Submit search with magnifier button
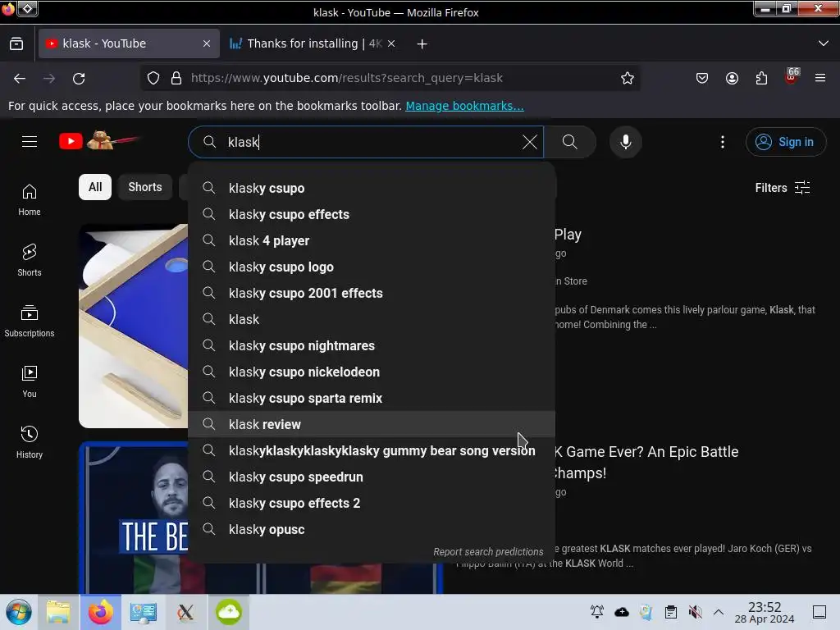Viewport: 840px width, 630px height. pos(570,142)
